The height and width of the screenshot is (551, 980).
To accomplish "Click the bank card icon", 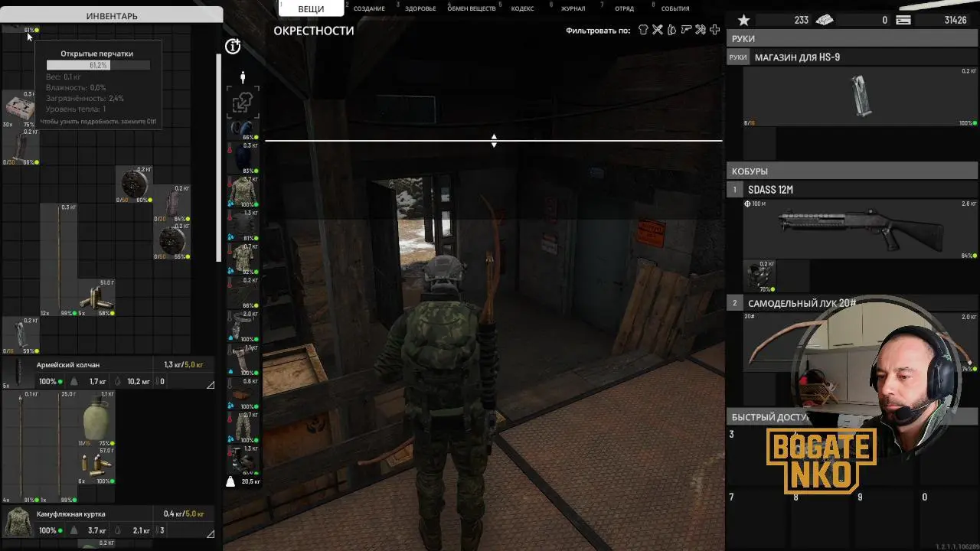I will (903, 20).
